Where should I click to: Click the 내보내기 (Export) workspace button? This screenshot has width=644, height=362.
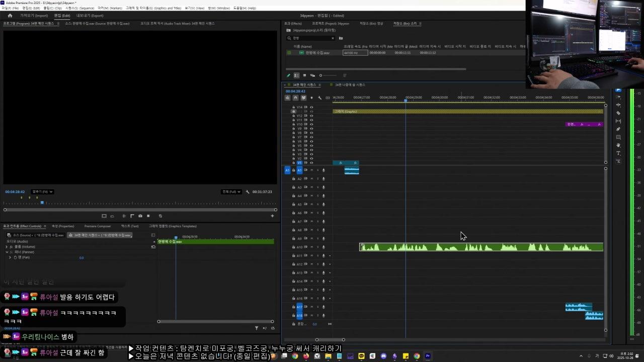(90, 16)
